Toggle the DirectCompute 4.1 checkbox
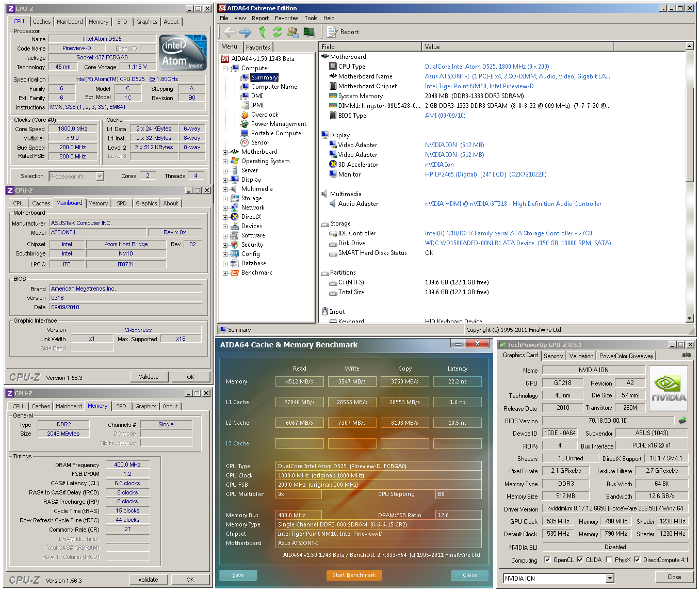This screenshot has width=700, height=592. 637,560
